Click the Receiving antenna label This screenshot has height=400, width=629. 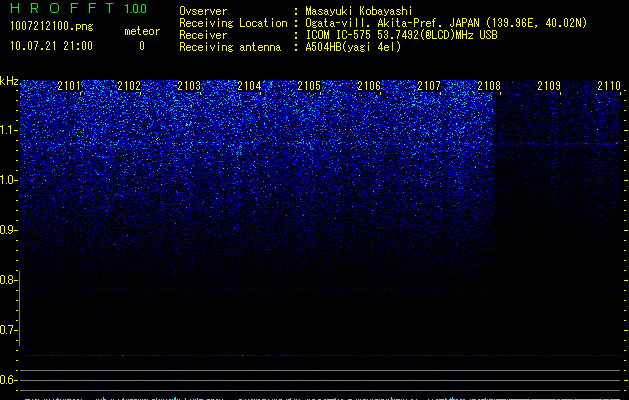(x=230, y=47)
